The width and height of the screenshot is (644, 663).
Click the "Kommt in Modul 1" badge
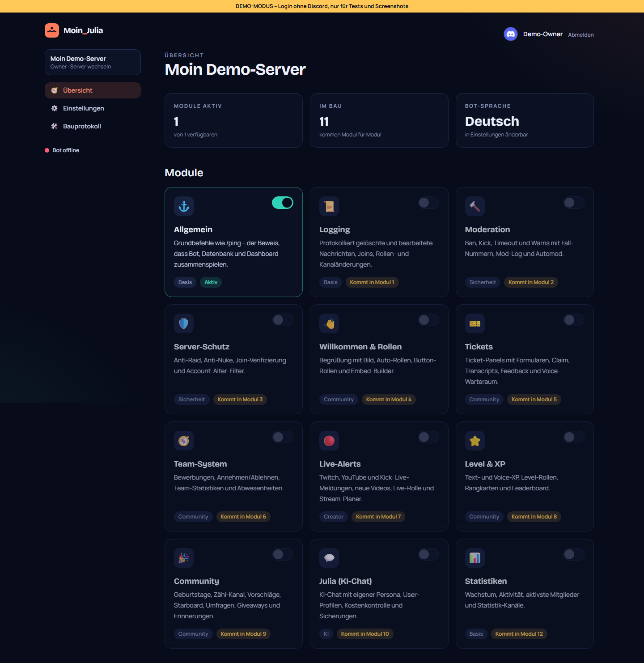[x=372, y=282]
